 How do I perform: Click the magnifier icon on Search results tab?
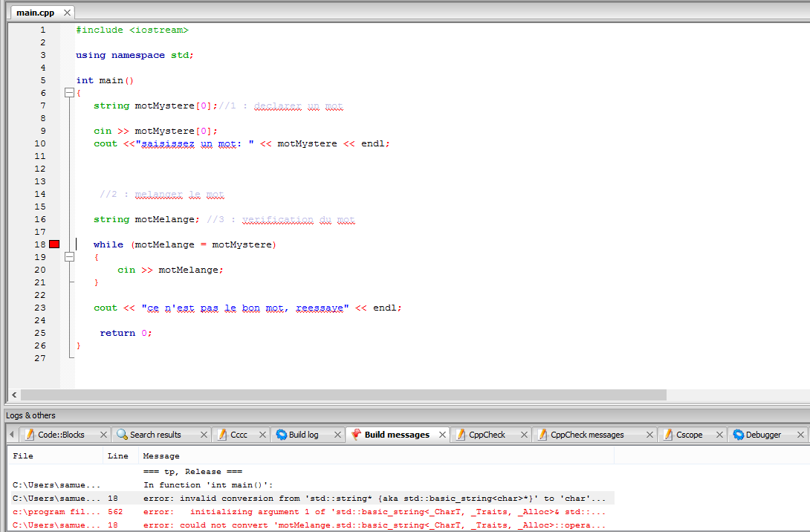(122, 435)
